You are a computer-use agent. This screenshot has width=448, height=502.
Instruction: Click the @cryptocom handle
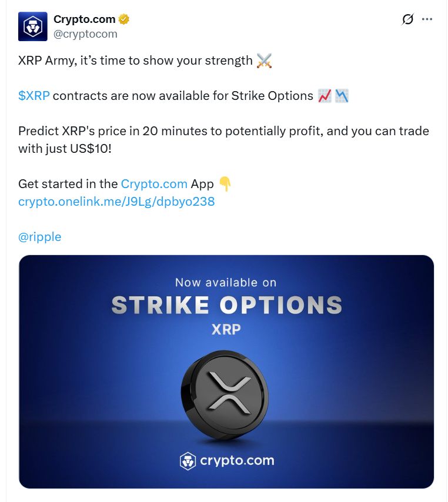pyautogui.click(x=85, y=34)
